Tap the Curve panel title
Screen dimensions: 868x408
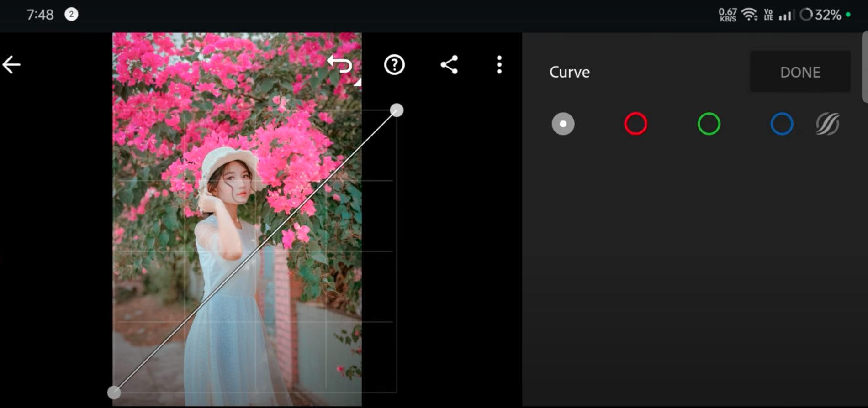pos(569,72)
